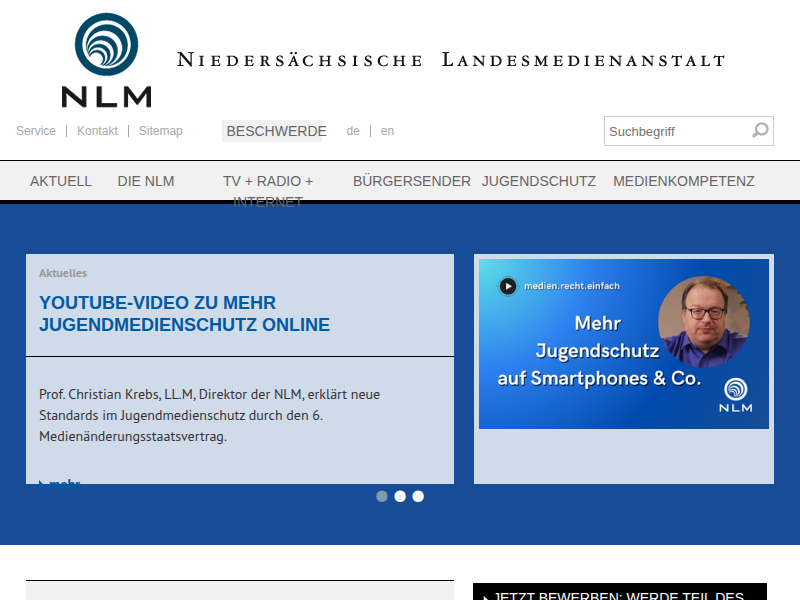
Task: Click the BESCHWERDE button
Action: click(x=276, y=131)
